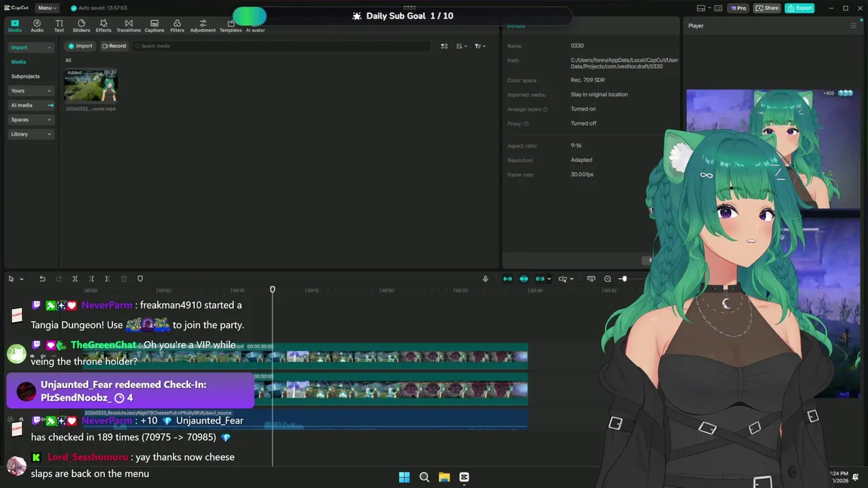Open the Filters panel icon
Image resolution: width=868 pixels, height=488 pixels.
tap(177, 26)
